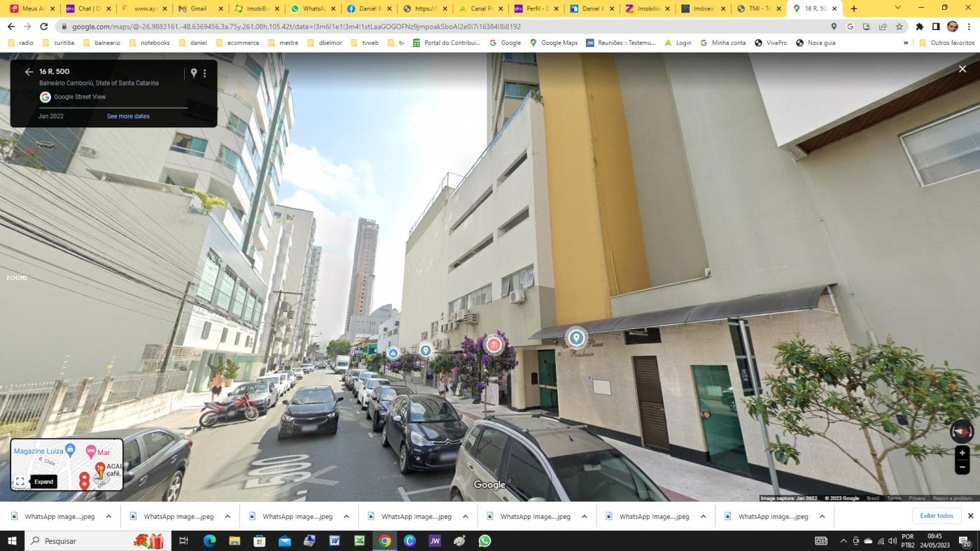The image size is (980, 551).
Task: Click the browser back arrow
Action: [11, 27]
